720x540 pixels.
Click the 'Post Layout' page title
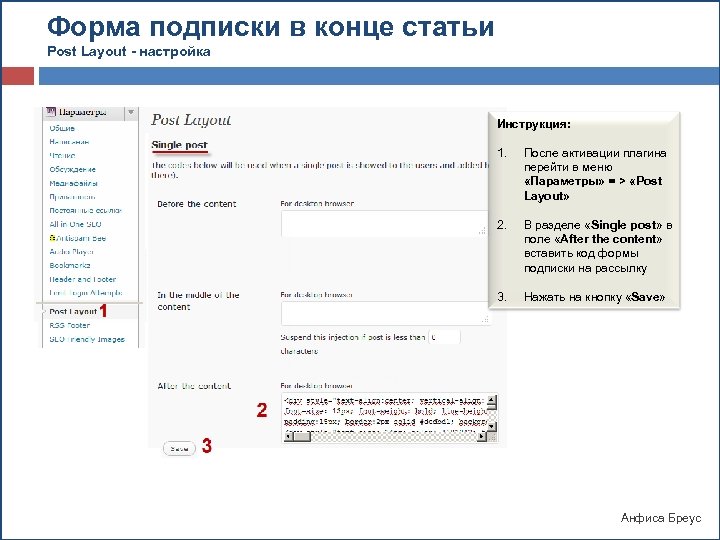click(x=191, y=120)
